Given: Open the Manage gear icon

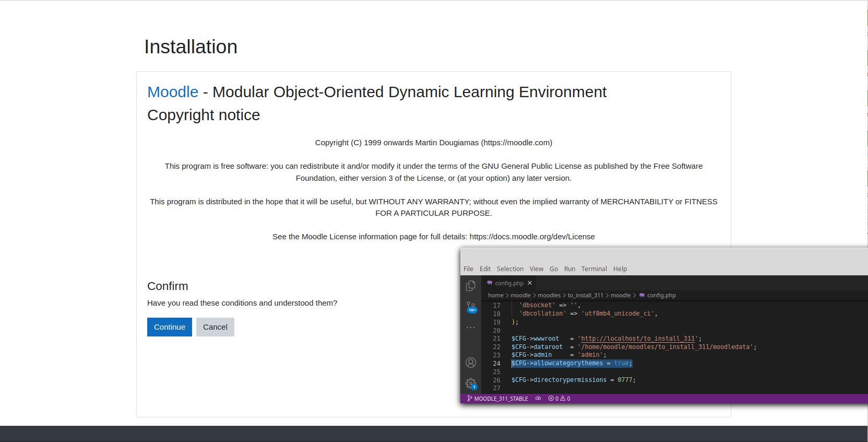Looking at the screenshot, I should (x=471, y=384).
